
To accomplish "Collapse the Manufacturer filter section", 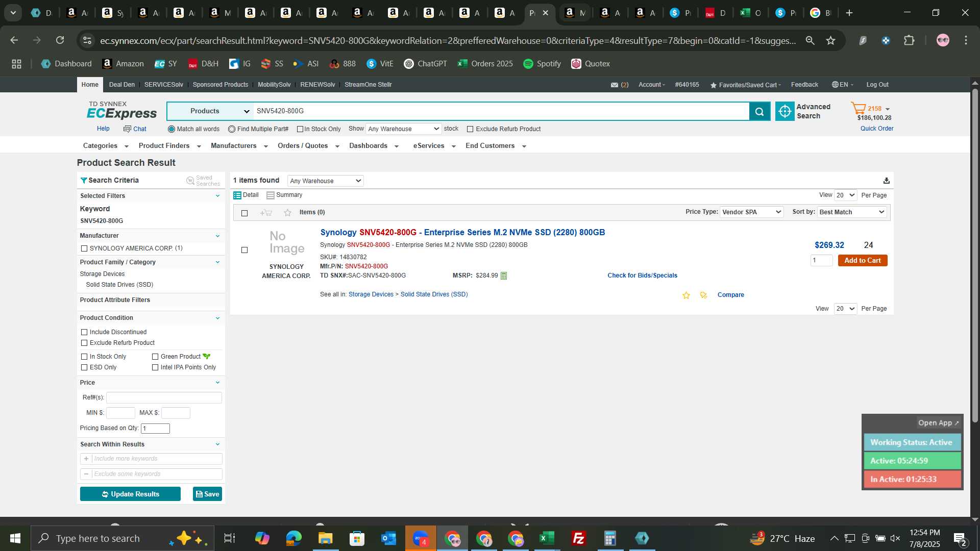I will pos(217,236).
